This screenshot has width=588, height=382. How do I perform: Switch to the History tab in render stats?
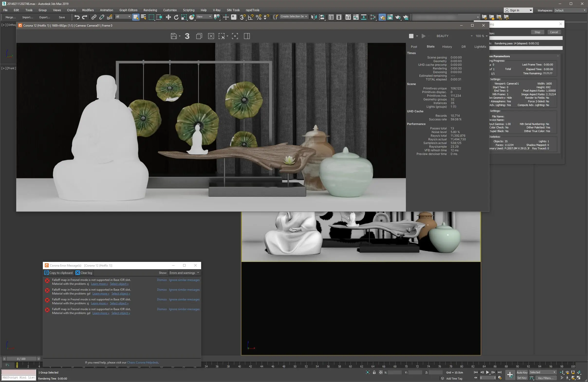[447, 47]
